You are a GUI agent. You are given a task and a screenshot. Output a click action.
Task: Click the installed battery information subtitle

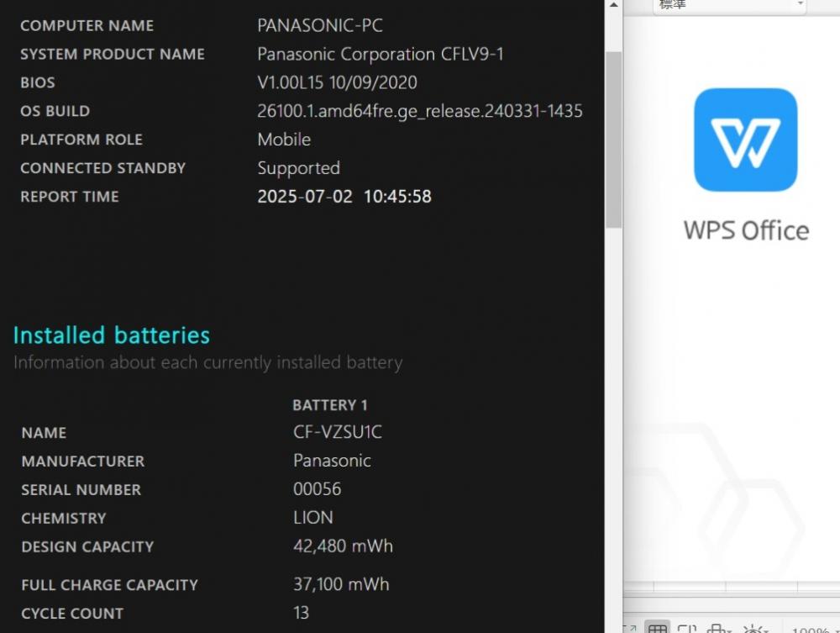click(x=207, y=363)
